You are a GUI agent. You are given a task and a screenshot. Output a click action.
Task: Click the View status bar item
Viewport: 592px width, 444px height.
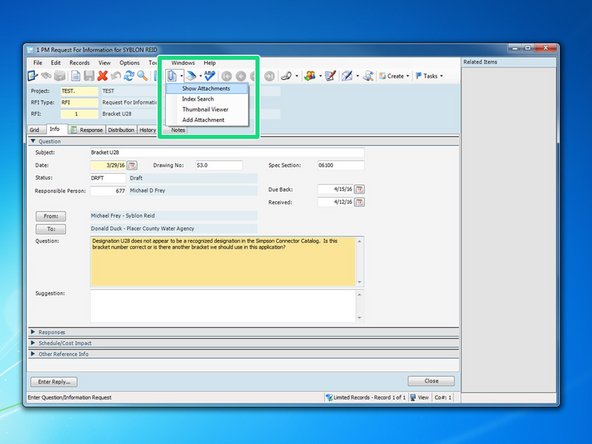(x=419, y=397)
